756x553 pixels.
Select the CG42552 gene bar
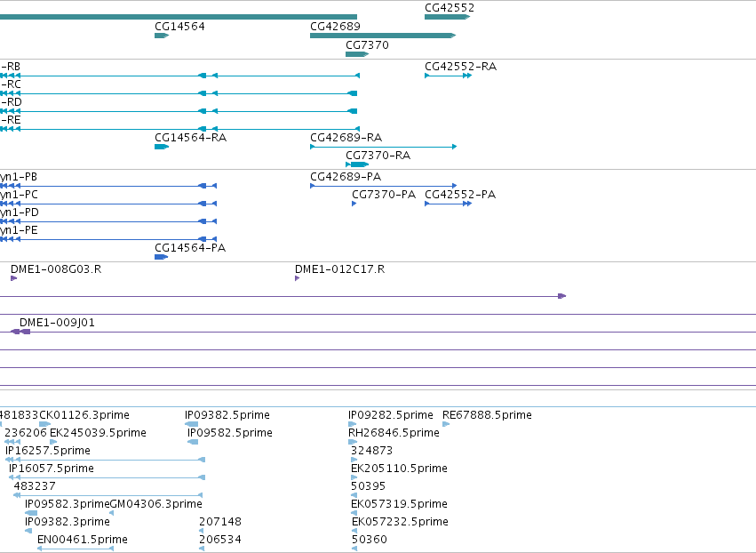pyautogui.click(x=448, y=17)
